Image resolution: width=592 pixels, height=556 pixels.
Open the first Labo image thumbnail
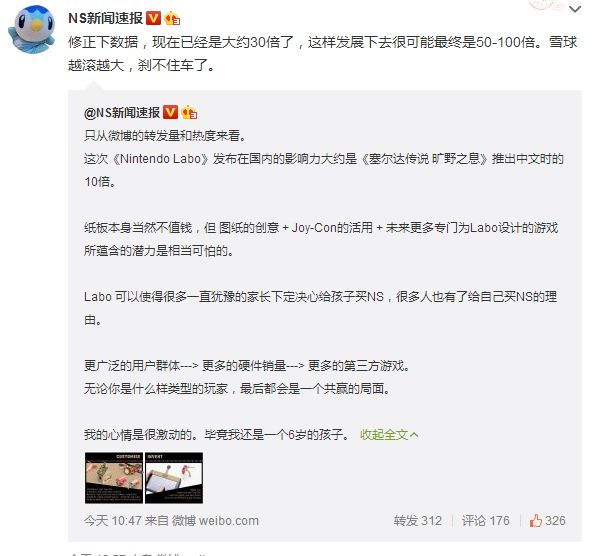pos(114,478)
